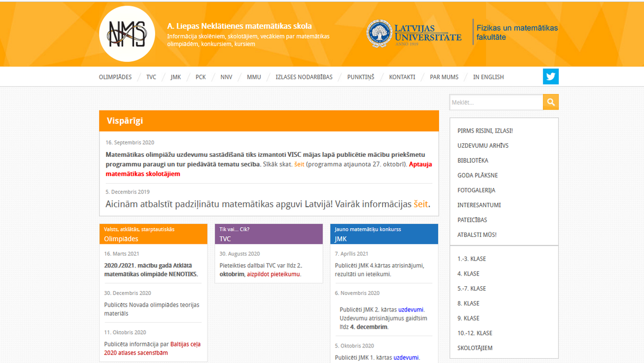The width and height of the screenshot is (644, 363).
Task: Open PIRMS RISINI, IZLASI! sidebar link
Action: click(x=485, y=130)
